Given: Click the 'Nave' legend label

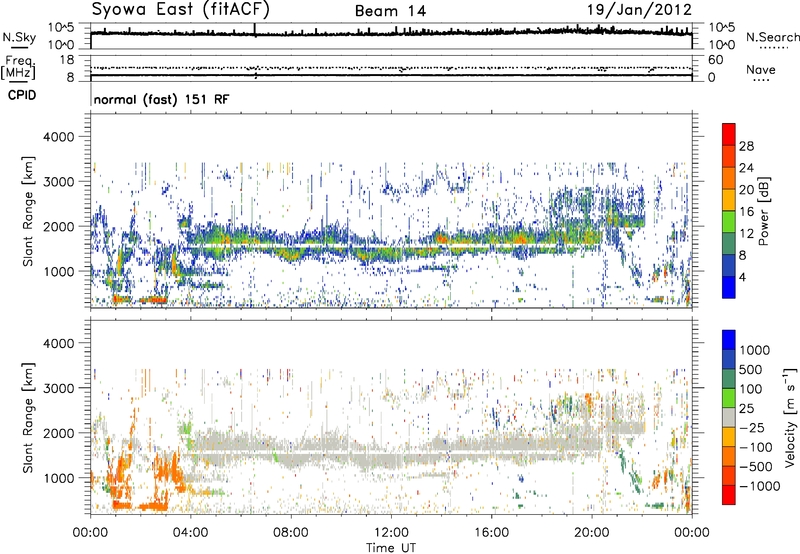Looking at the screenshot, I should (x=761, y=69).
